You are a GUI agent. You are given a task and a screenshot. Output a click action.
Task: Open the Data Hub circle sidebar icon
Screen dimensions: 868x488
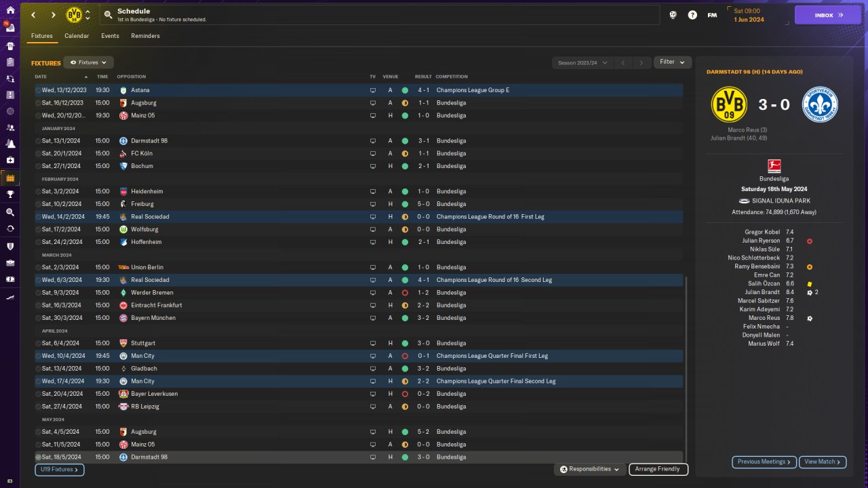[x=10, y=111]
